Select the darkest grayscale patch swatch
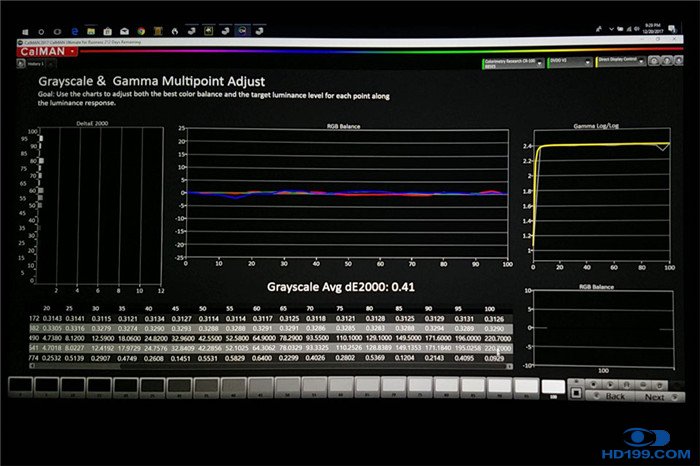Screen dimensions: 700x466 [19, 387]
